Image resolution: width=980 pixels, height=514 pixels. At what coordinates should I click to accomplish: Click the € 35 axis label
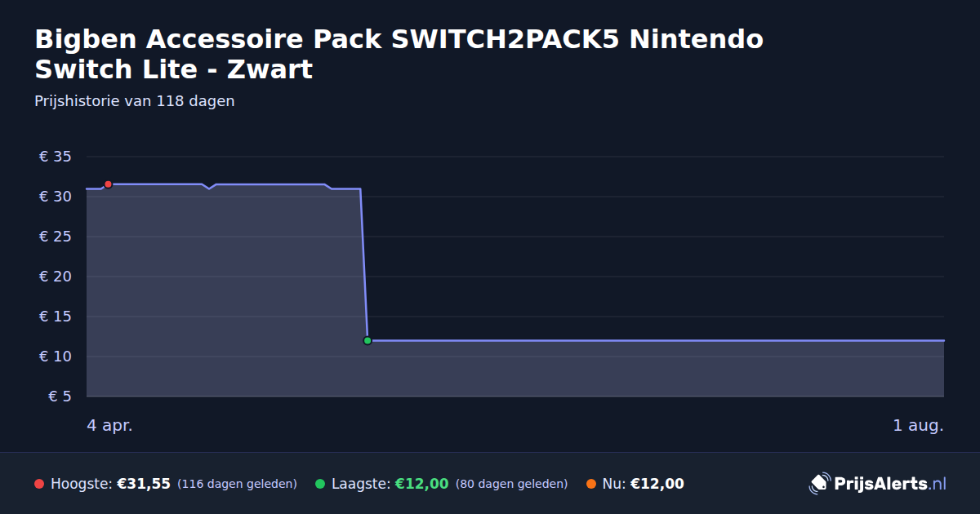pyautogui.click(x=56, y=157)
